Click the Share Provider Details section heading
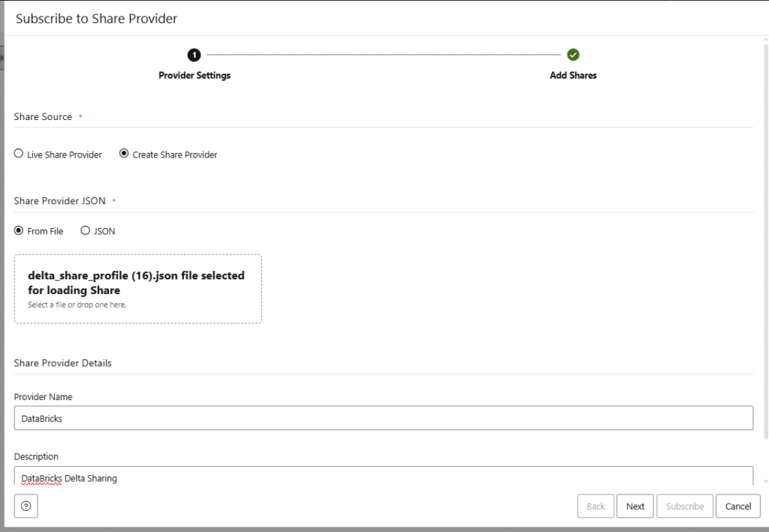 [x=62, y=363]
